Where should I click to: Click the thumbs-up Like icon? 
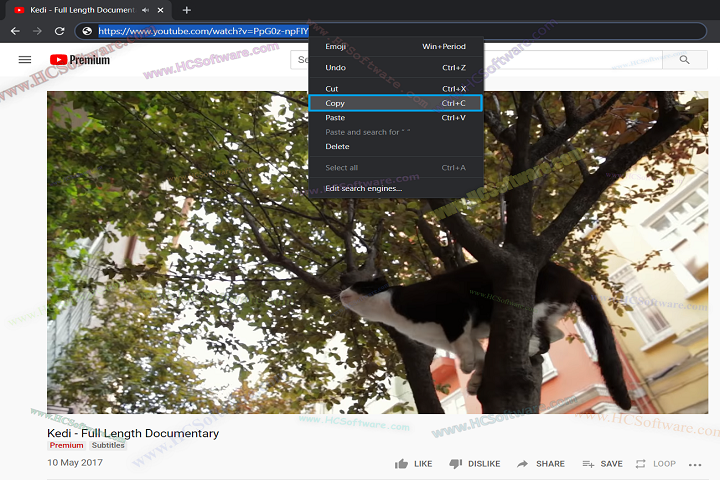(402, 464)
